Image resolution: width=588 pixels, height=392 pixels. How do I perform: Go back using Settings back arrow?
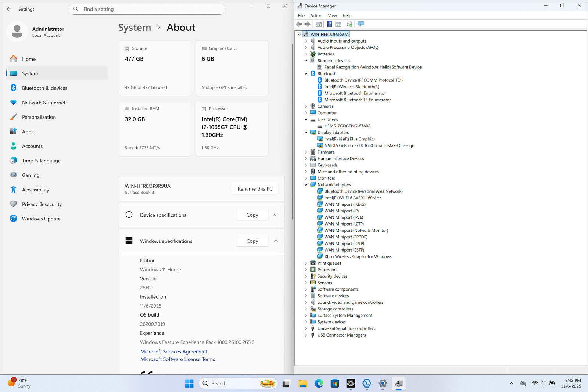(x=9, y=9)
